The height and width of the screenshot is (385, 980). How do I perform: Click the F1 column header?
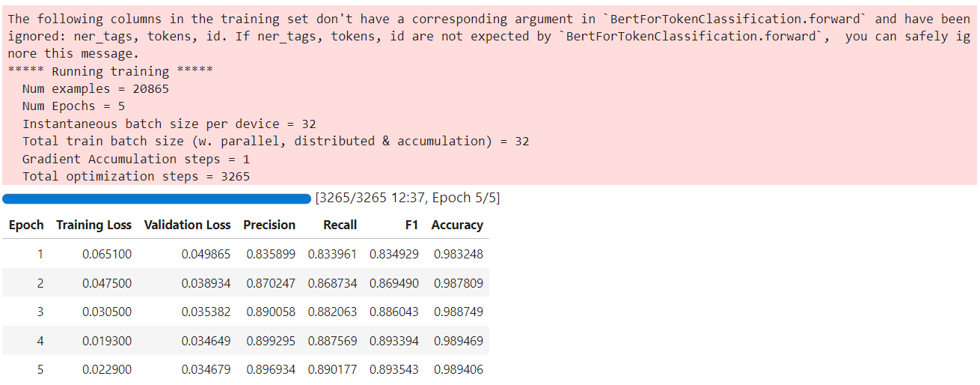point(411,225)
